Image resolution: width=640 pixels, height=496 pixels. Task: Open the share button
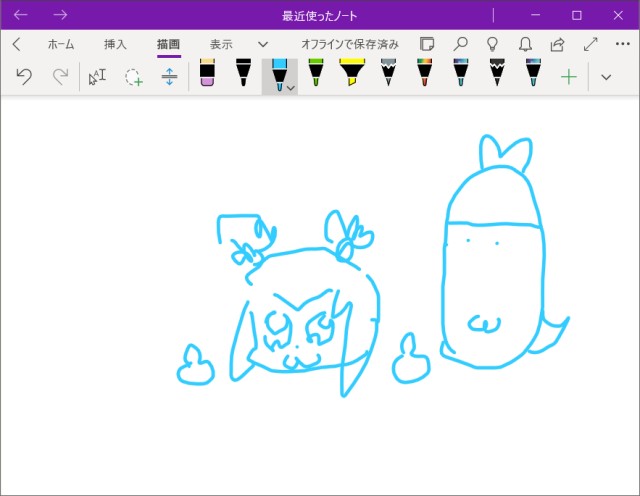tap(557, 44)
